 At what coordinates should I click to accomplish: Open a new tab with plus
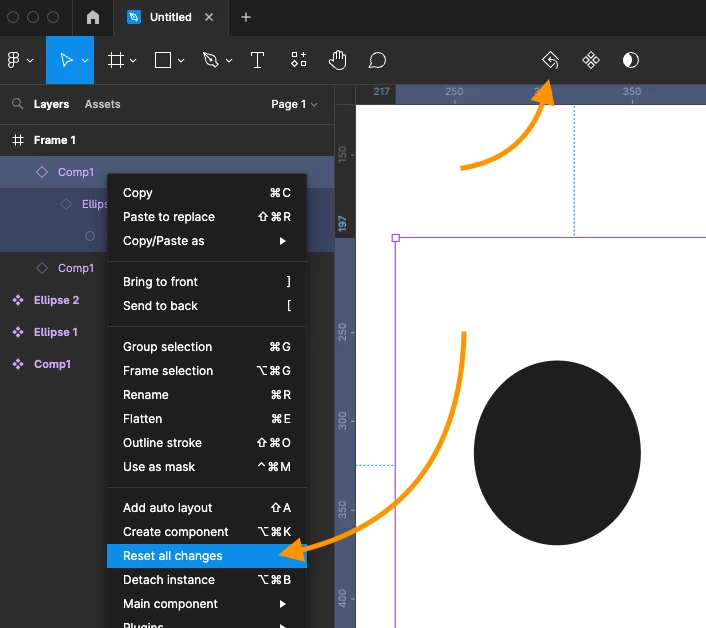point(246,17)
